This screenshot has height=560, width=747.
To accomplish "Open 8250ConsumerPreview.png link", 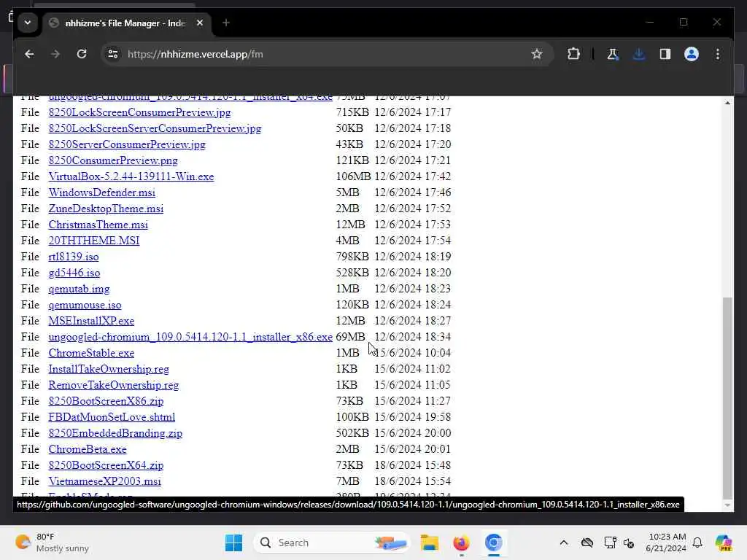I will pos(113,160).
